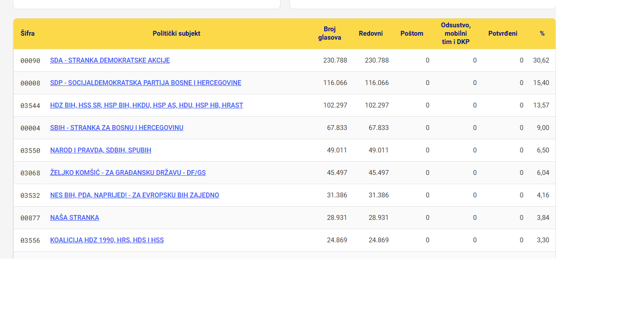Click the 3,84 percentage value
The height and width of the screenshot is (330, 644).
(x=543, y=218)
